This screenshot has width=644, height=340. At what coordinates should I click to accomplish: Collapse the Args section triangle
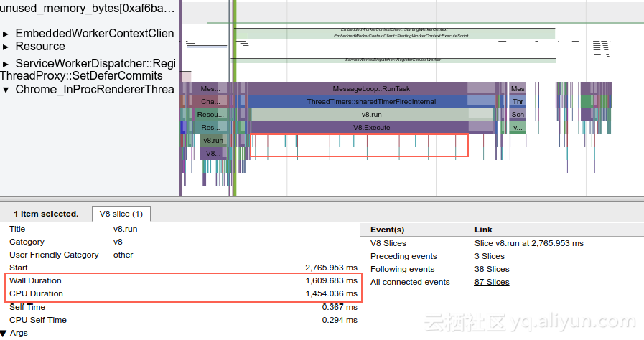pos(4,333)
